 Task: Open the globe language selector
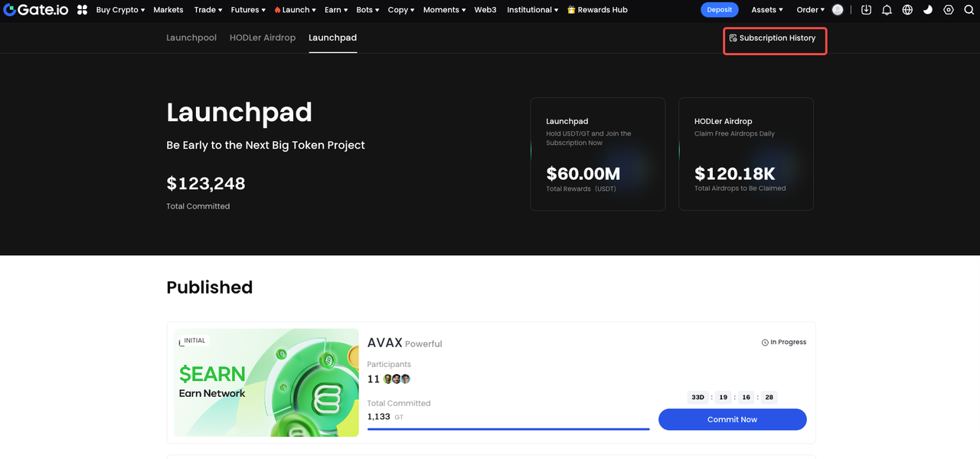point(907,10)
